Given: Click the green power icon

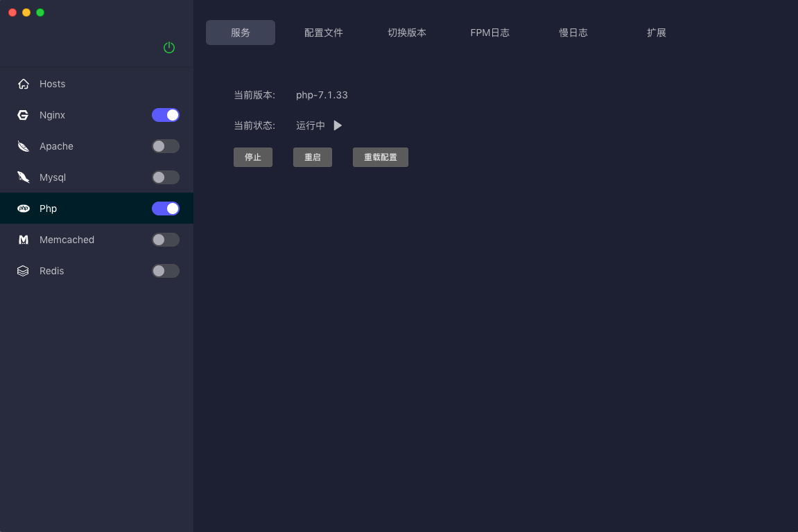Looking at the screenshot, I should [169, 47].
